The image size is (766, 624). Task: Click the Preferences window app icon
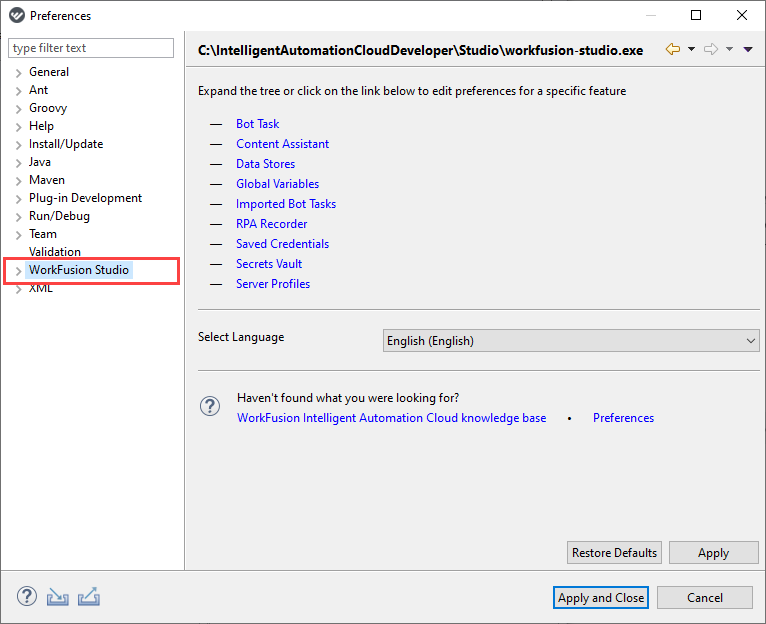17,16
